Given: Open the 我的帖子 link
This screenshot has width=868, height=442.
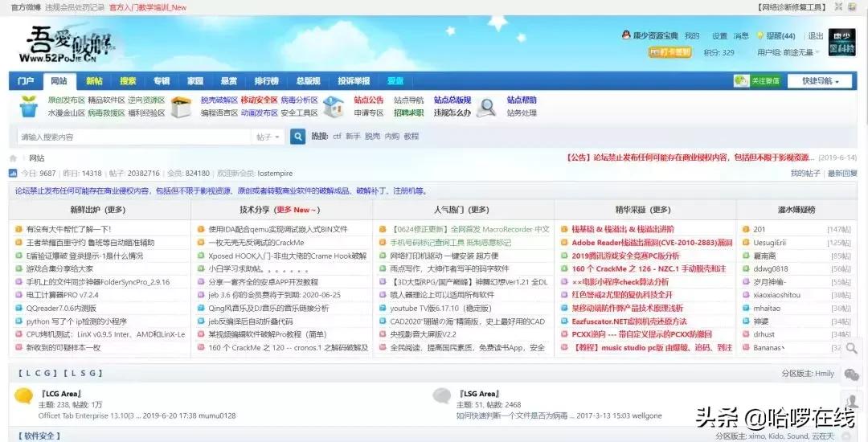Looking at the screenshot, I should pyautogui.click(x=805, y=173).
